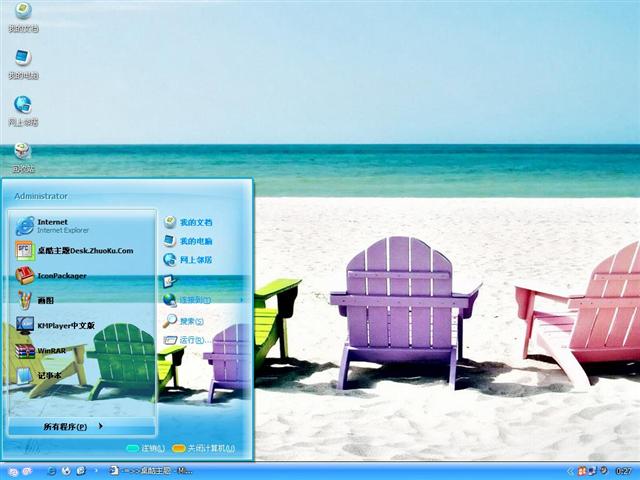This screenshot has height=480, width=640.
Task: Open 我的电脑 in Start menu right column
Action: pos(188,241)
